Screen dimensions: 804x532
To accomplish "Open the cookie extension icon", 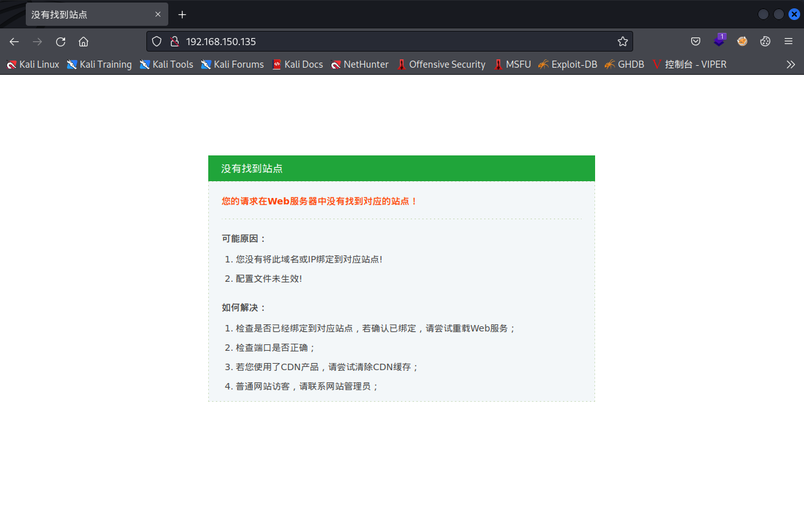I will click(x=765, y=41).
